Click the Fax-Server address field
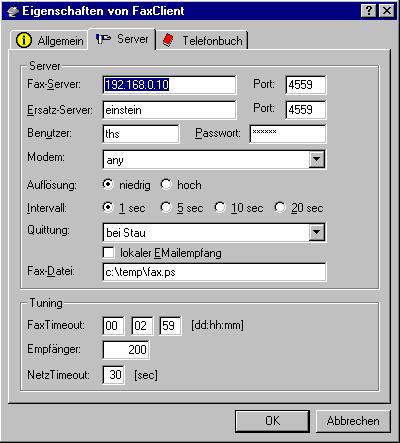 169,85
